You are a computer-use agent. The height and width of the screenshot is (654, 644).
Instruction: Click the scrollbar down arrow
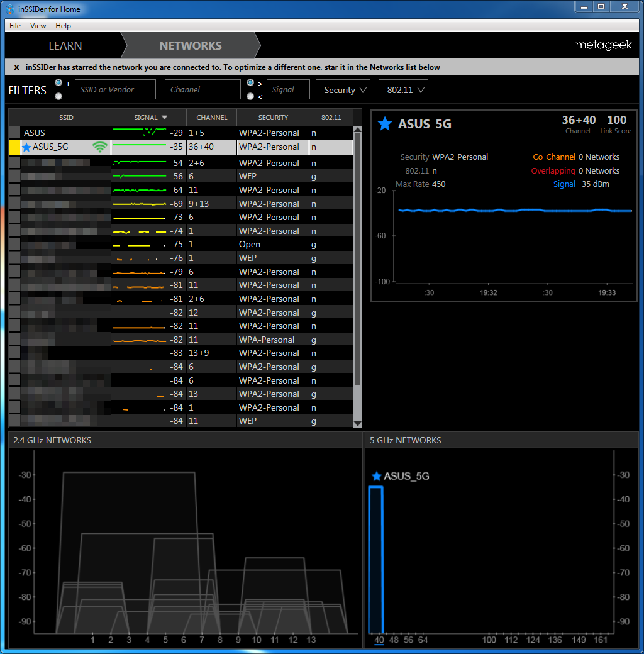[x=357, y=424]
